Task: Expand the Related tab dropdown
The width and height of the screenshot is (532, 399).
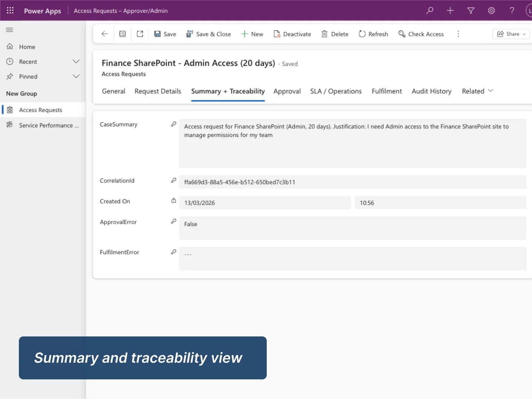Action: coord(491,91)
